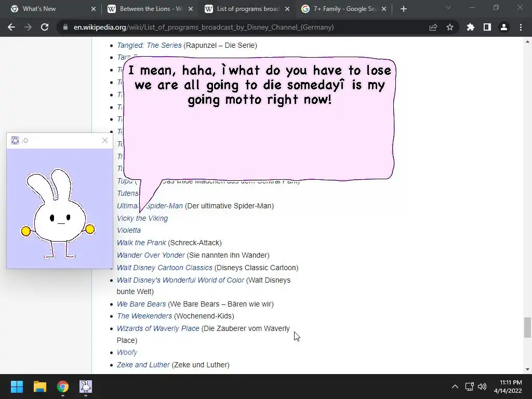Open Tangled: The Series link
The image size is (532, 399).
pyautogui.click(x=149, y=45)
